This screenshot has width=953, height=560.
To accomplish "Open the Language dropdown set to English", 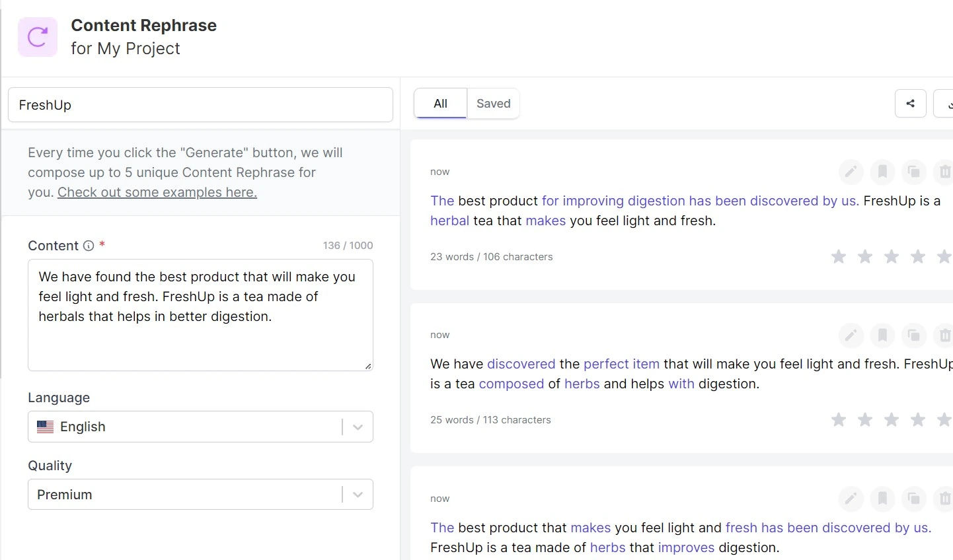I will tap(200, 427).
